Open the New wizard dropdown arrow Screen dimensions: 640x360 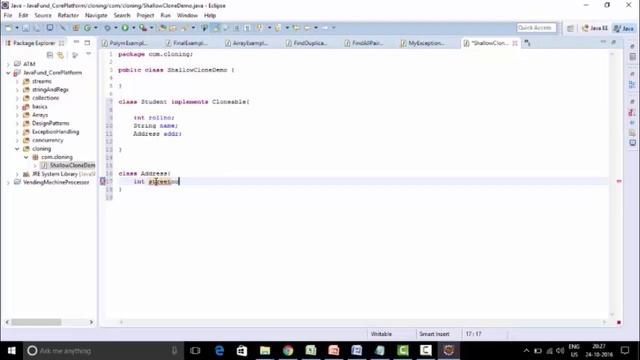pos(17,28)
